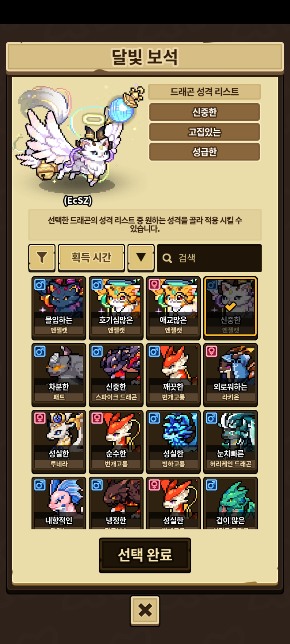Screen dimensions: 290x644
Task: Choose the 성급한 personality option
Action: coord(205,152)
